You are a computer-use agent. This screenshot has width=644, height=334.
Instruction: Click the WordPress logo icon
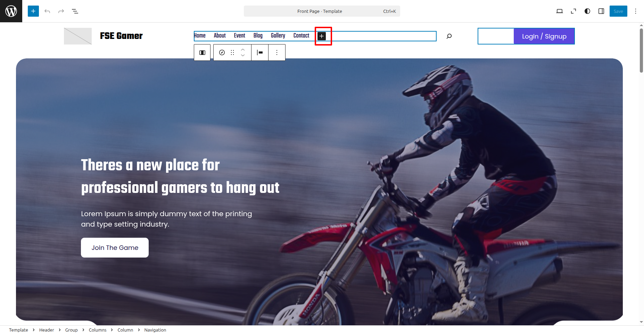click(11, 11)
